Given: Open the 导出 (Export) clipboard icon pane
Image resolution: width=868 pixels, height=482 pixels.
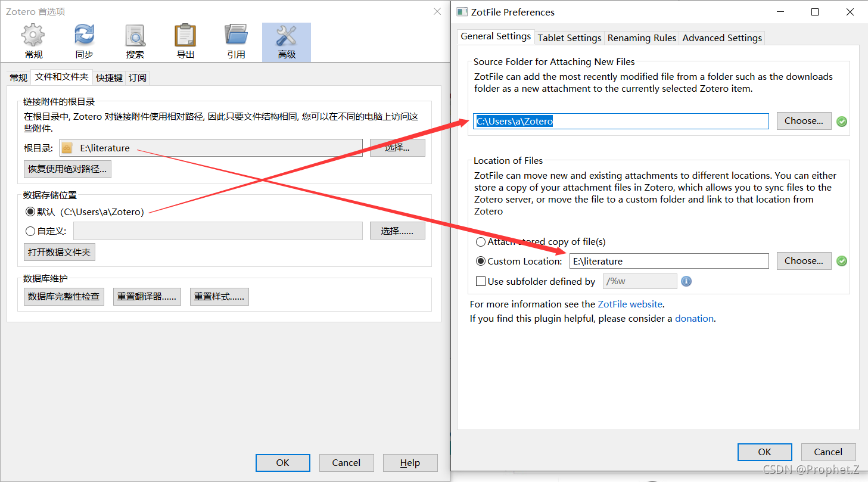Looking at the screenshot, I should click(x=185, y=42).
